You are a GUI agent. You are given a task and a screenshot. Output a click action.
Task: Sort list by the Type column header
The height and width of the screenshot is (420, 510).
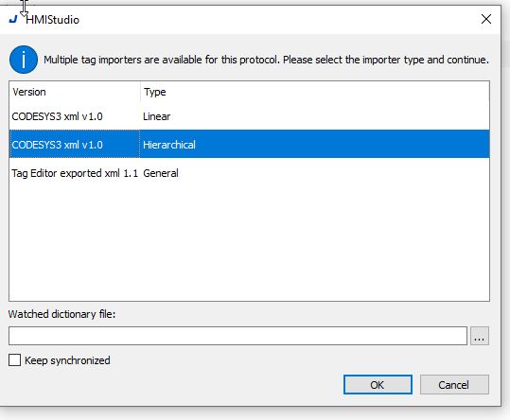(314, 92)
